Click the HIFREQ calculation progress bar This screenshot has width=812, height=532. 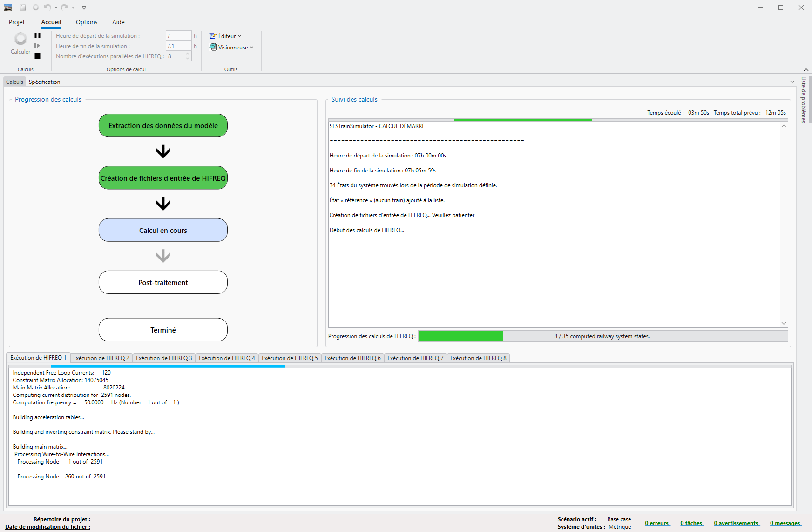602,336
